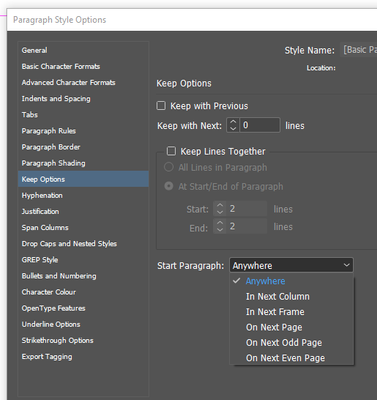Screen dimensions: 377x400
Task: Open the Start Paragraph dropdown arrow
Action: coord(347,265)
